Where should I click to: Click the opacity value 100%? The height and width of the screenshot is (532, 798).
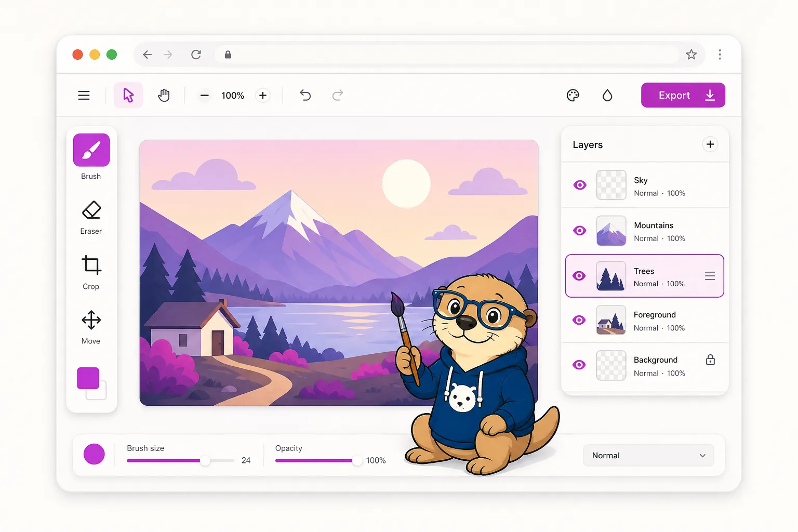point(376,460)
